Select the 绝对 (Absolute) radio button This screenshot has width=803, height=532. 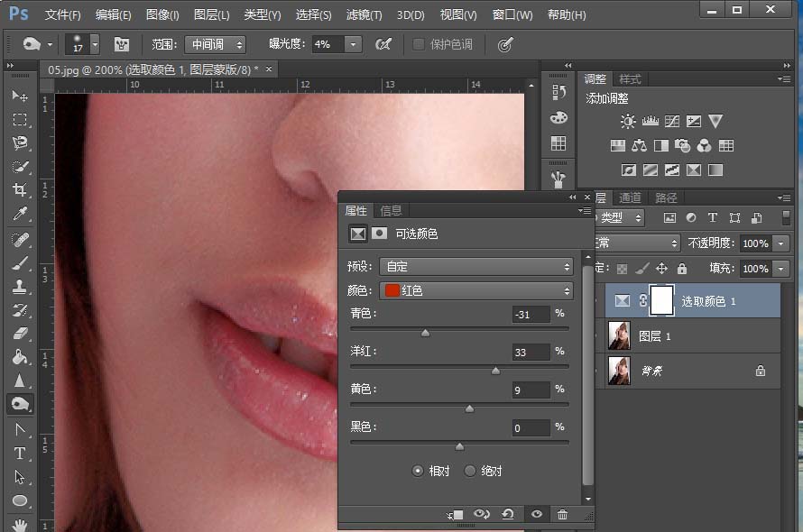click(x=470, y=471)
